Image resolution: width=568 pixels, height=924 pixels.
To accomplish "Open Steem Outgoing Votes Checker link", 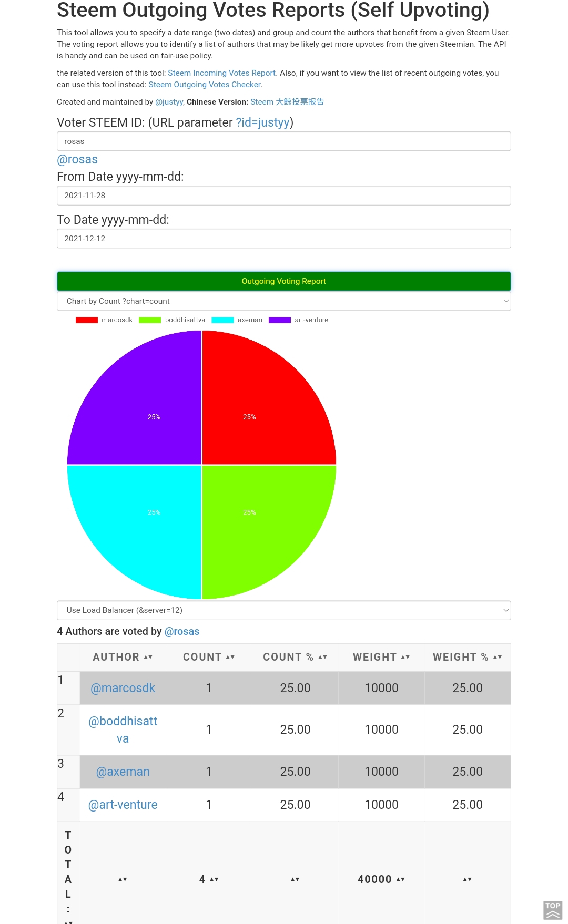I will [x=205, y=85].
